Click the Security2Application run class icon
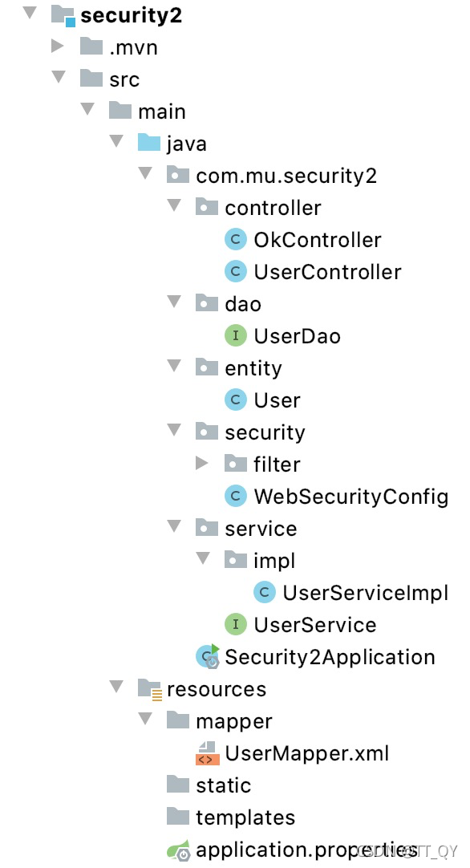This screenshot has width=470, height=868. 208,656
